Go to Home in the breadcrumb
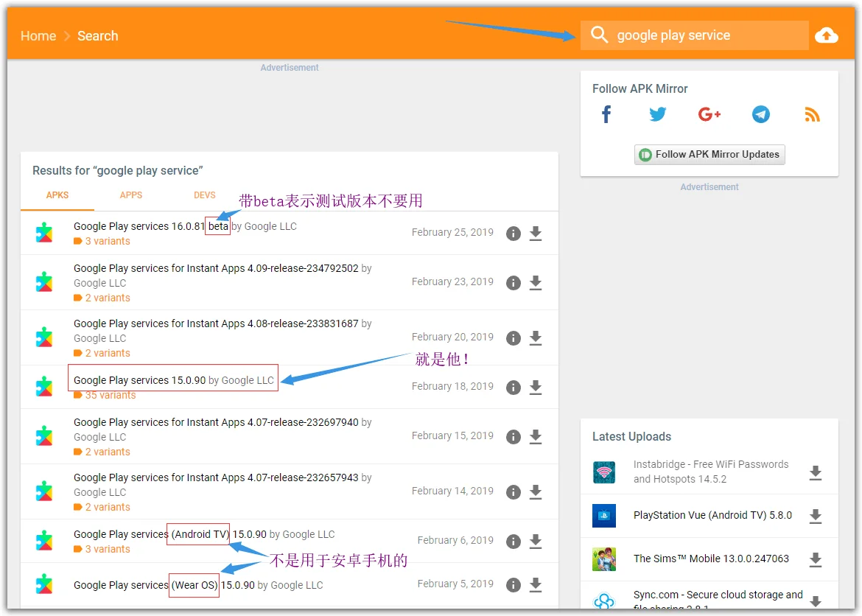862x616 pixels. [38, 36]
